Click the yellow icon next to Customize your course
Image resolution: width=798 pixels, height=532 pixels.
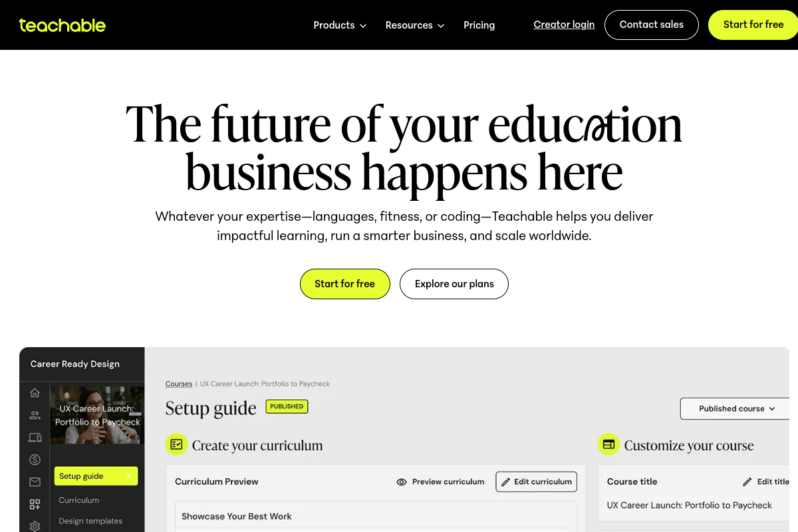pos(609,444)
